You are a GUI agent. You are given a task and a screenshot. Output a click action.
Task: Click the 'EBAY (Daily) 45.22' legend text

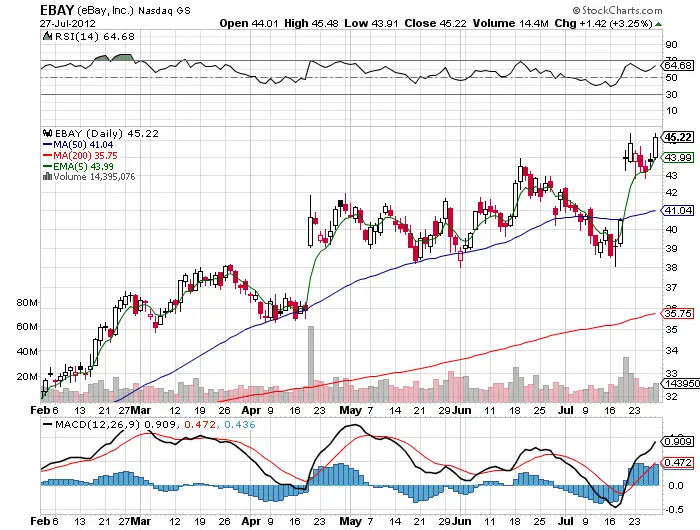click(106, 133)
